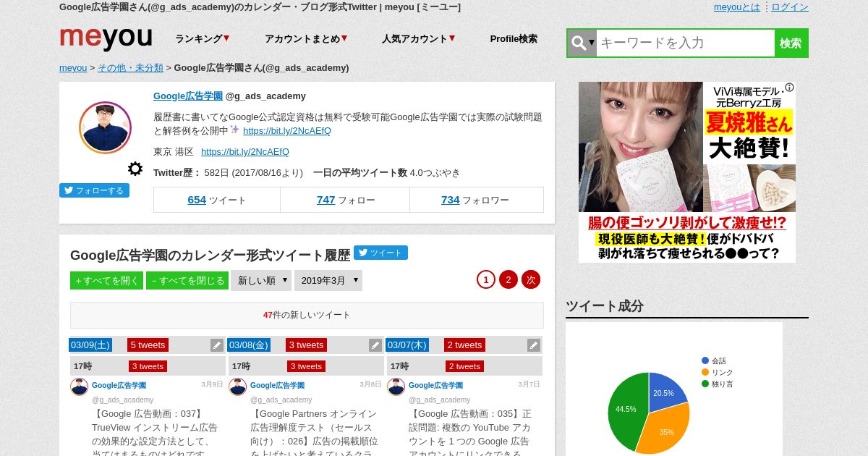This screenshot has width=868, height=456.
Task: Click －すべてを閉じる to collapse all
Action: 187,281
